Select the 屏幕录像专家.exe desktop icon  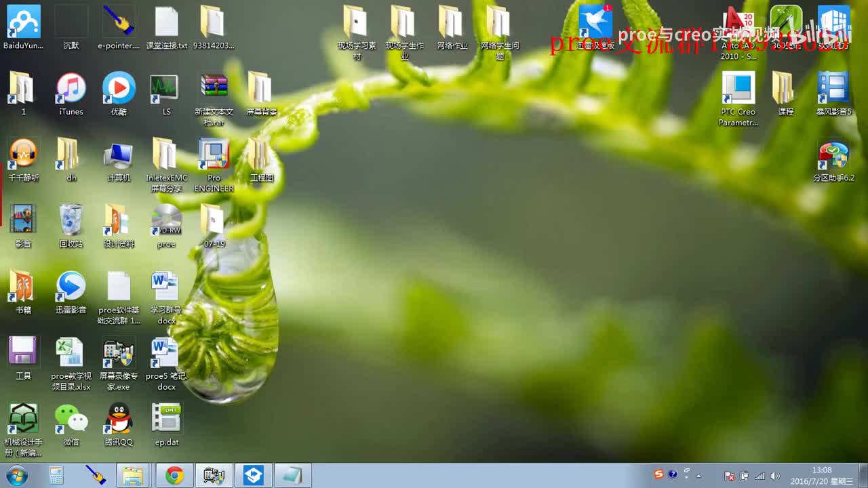(119, 363)
